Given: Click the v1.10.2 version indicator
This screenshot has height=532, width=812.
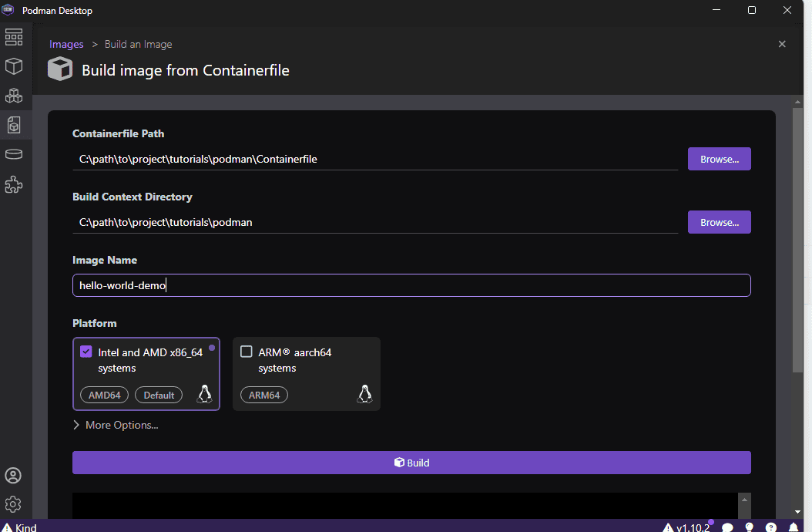Looking at the screenshot, I should [692, 527].
